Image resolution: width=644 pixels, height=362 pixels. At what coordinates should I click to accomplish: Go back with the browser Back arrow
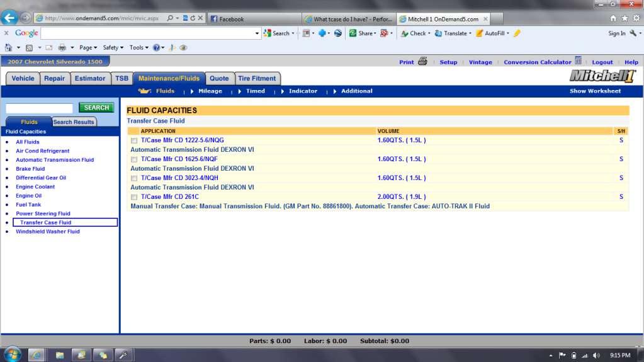(x=9, y=18)
